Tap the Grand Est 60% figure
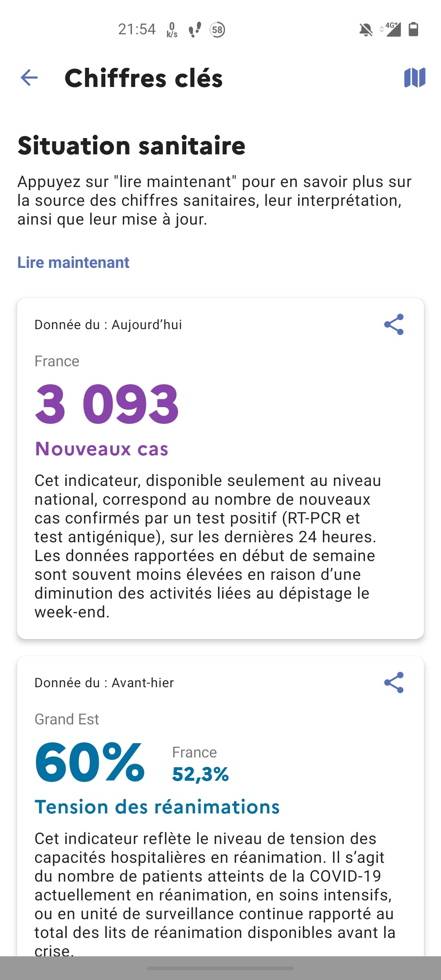441x980 pixels. 90,762
